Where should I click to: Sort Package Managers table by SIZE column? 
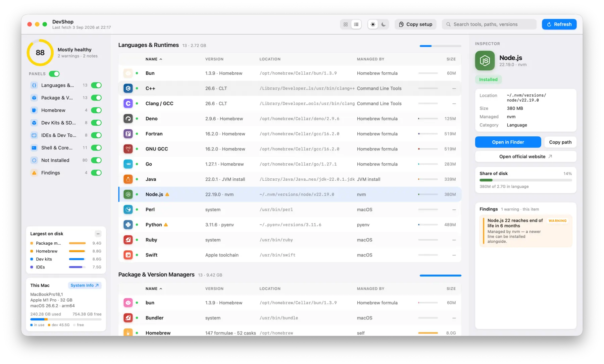[x=451, y=289]
